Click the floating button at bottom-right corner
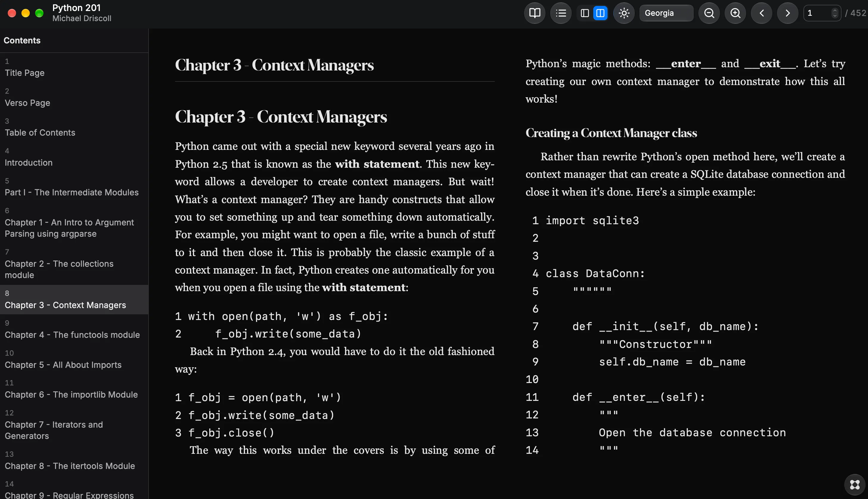 tap(855, 485)
